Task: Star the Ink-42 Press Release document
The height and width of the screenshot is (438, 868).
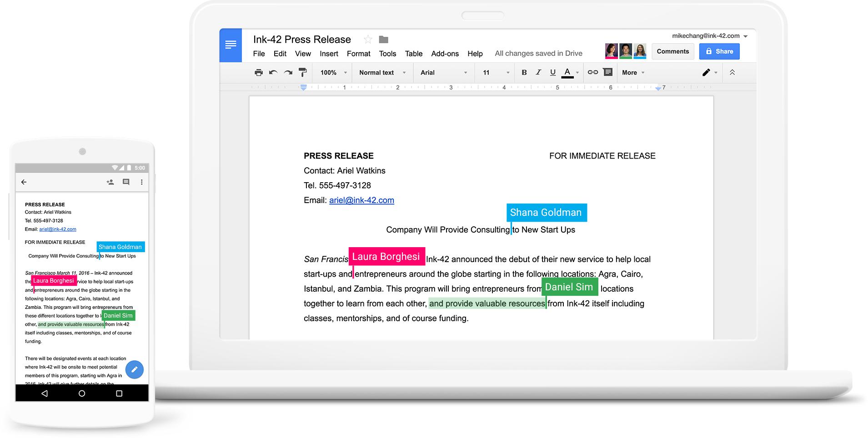Action: click(x=368, y=40)
